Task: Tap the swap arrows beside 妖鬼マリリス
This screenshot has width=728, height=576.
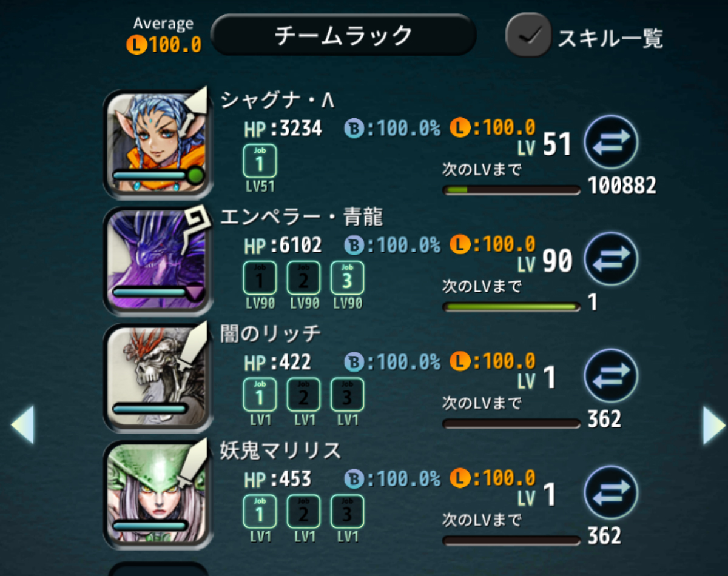Action: coord(611,492)
